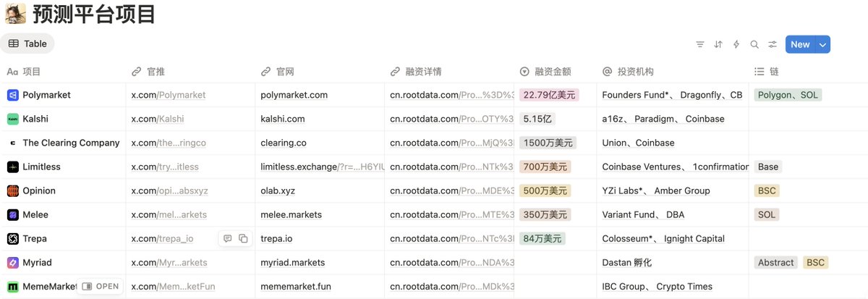Click the Polygon、SOL chain tag
Image resolution: width=868 pixels, height=299 pixels.
click(787, 95)
